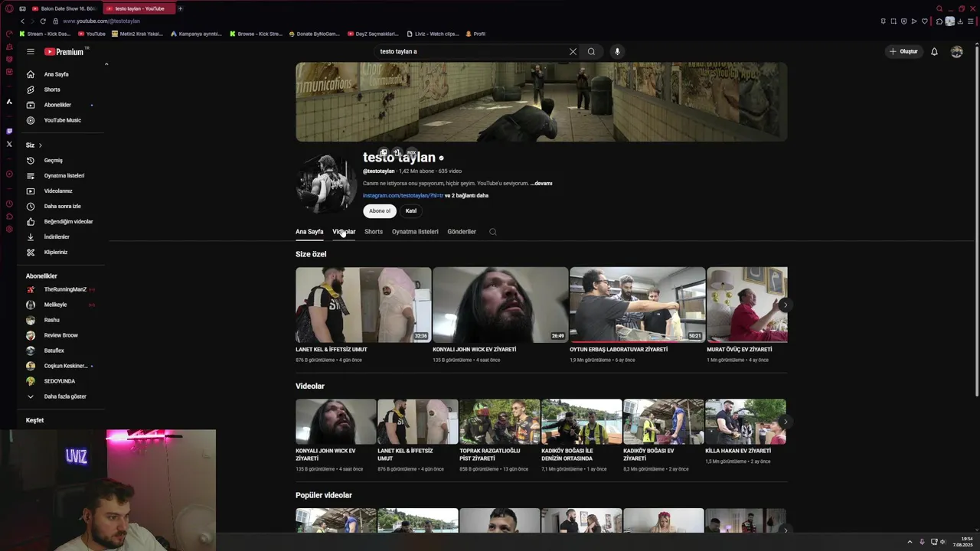The image size is (980, 551).
Task: Expand the Siz section chevron
Action: 40,145
